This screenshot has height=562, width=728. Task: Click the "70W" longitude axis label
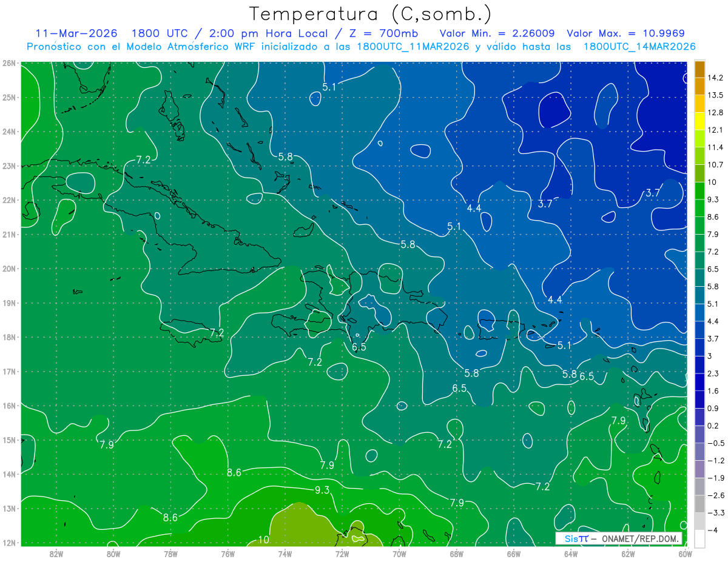tap(399, 554)
